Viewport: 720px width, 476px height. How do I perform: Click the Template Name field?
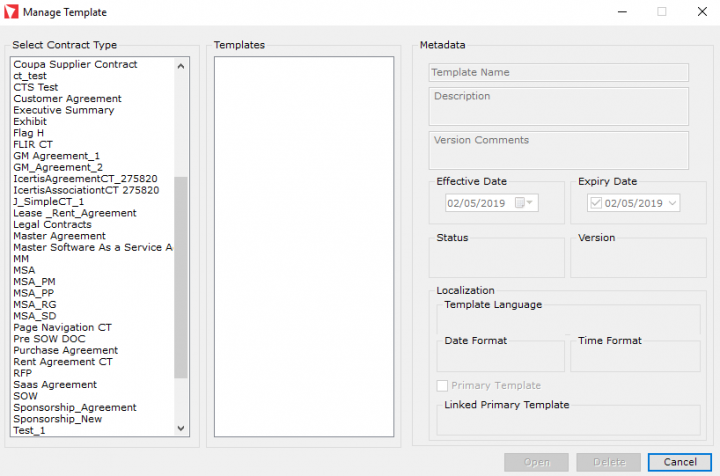click(x=558, y=73)
